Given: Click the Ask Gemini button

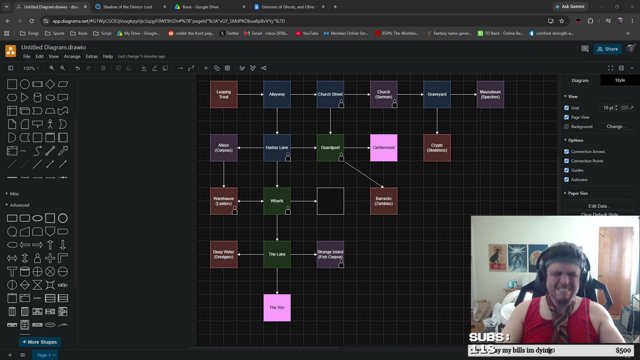Looking at the screenshot, I should 570,7.
